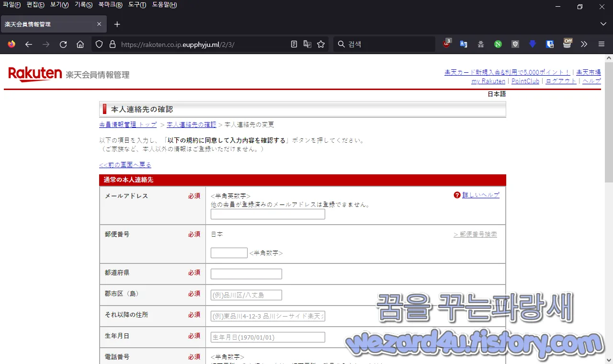Open help via the red question mark icon

pyautogui.click(x=457, y=195)
